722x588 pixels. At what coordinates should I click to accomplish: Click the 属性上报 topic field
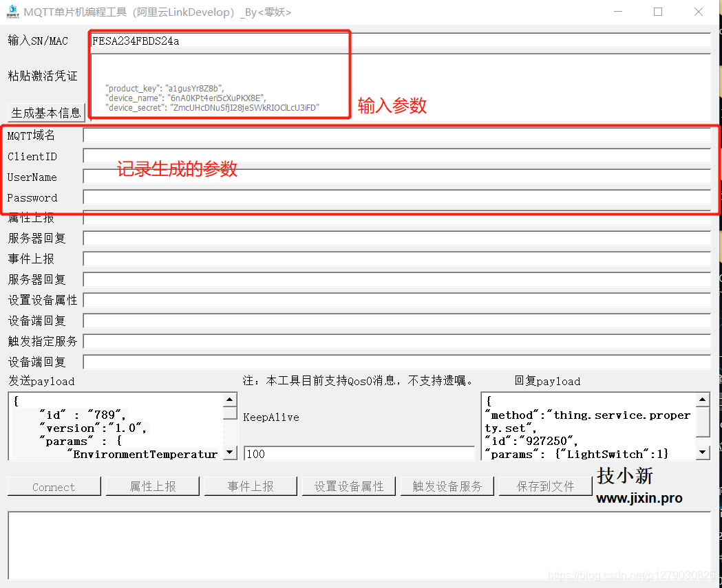click(397, 218)
